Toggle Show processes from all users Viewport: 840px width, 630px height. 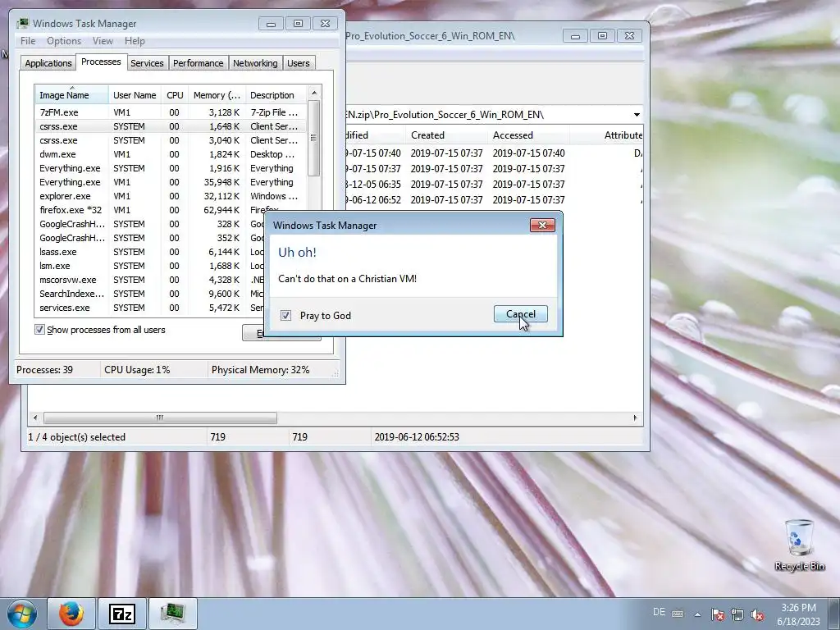point(39,330)
